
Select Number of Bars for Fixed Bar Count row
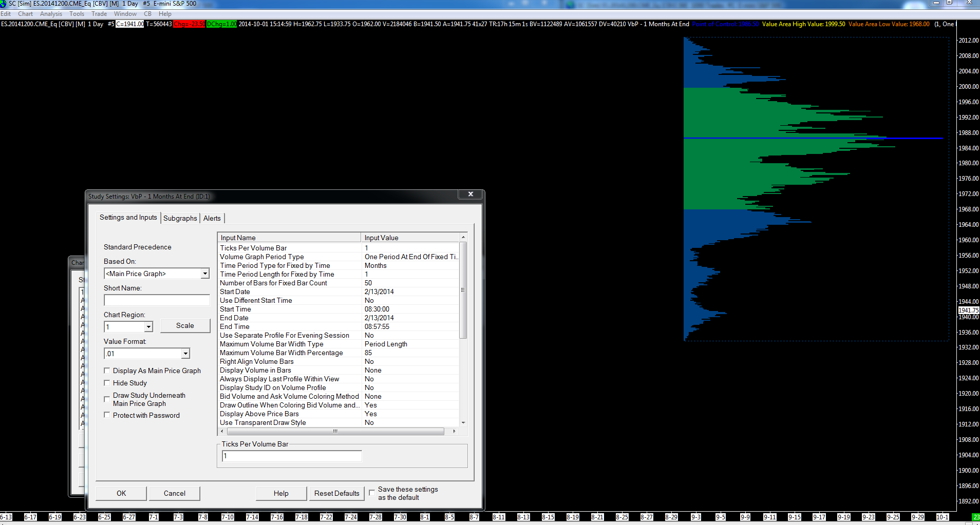click(338, 283)
